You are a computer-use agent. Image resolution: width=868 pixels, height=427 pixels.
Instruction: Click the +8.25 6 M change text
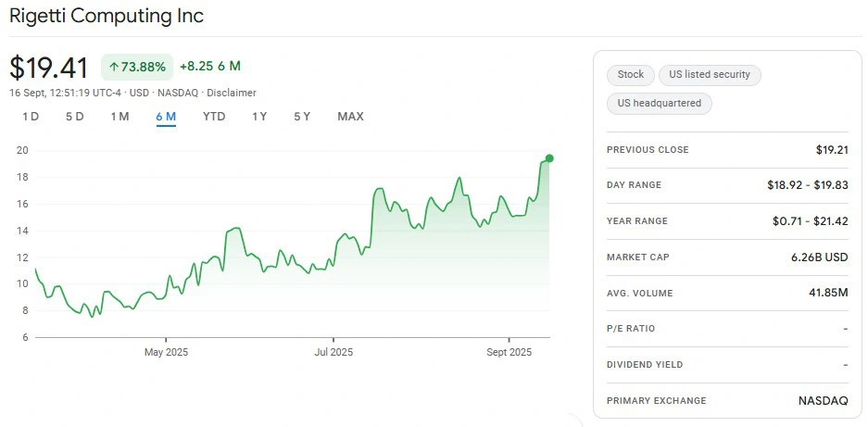[210, 67]
